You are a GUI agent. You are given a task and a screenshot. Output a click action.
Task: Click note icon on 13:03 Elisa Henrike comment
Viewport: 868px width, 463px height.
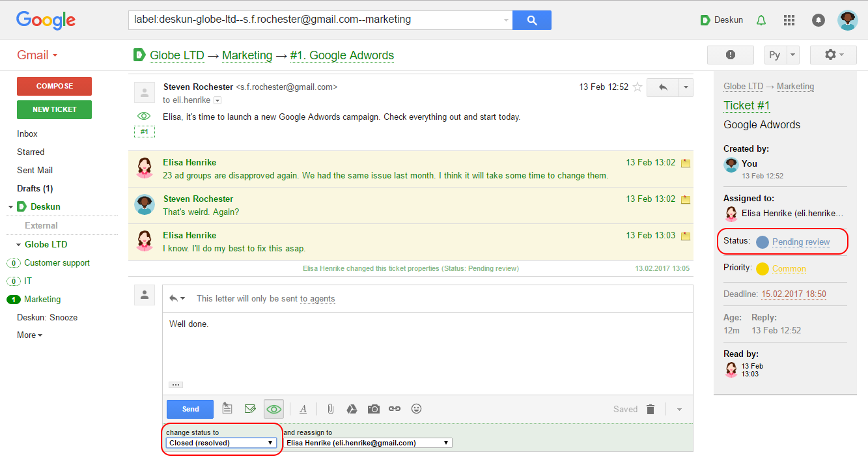pyautogui.click(x=685, y=236)
